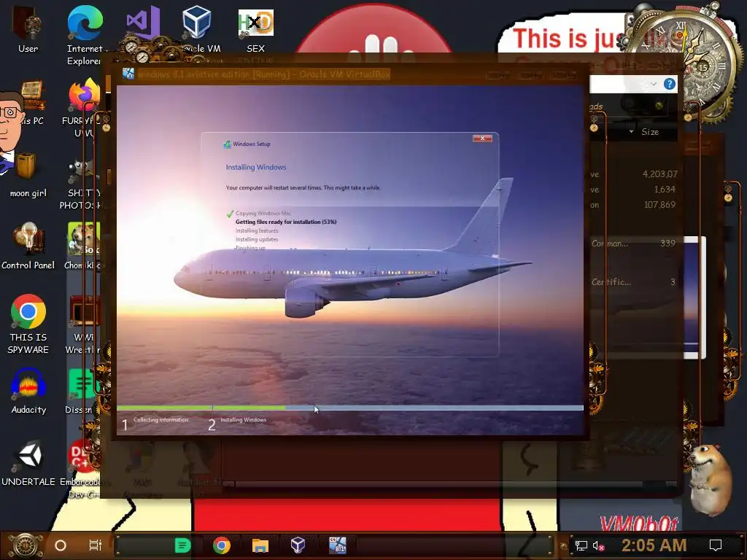Click the 2:05 AM taskbar clock
Image resolution: width=747 pixels, height=560 pixels.
pos(654,545)
